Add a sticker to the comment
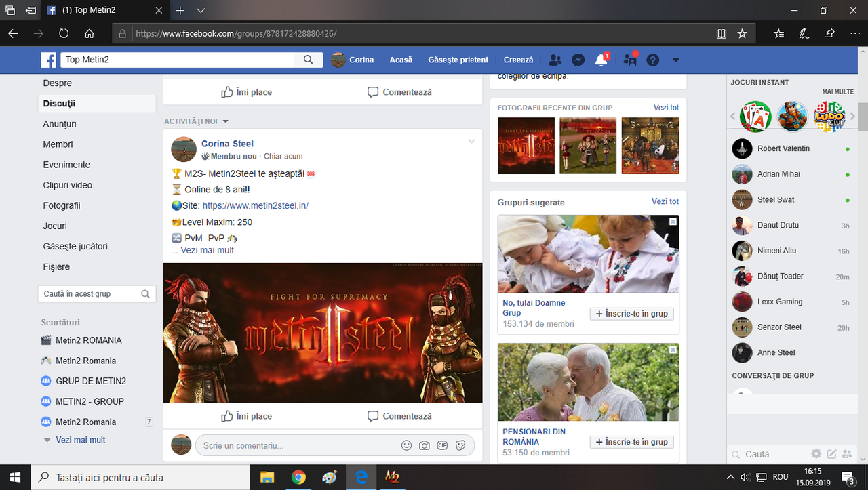Screen dimensions: 868x490 (x=460, y=445)
